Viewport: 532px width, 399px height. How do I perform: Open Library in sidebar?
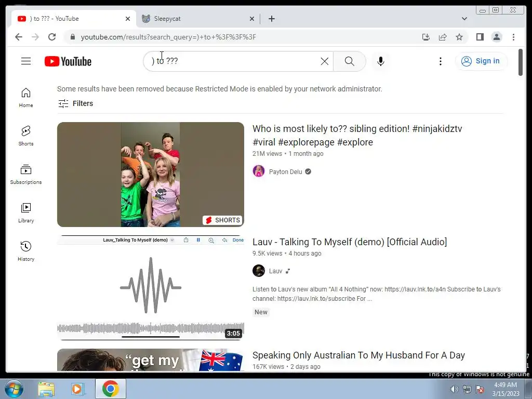pos(26,212)
